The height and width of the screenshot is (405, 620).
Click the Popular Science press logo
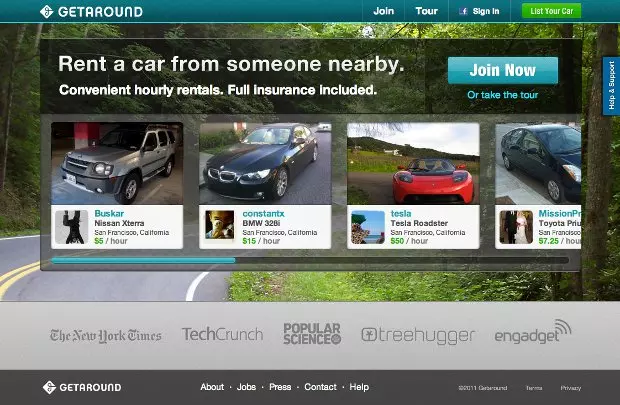pyautogui.click(x=312, y=334)
